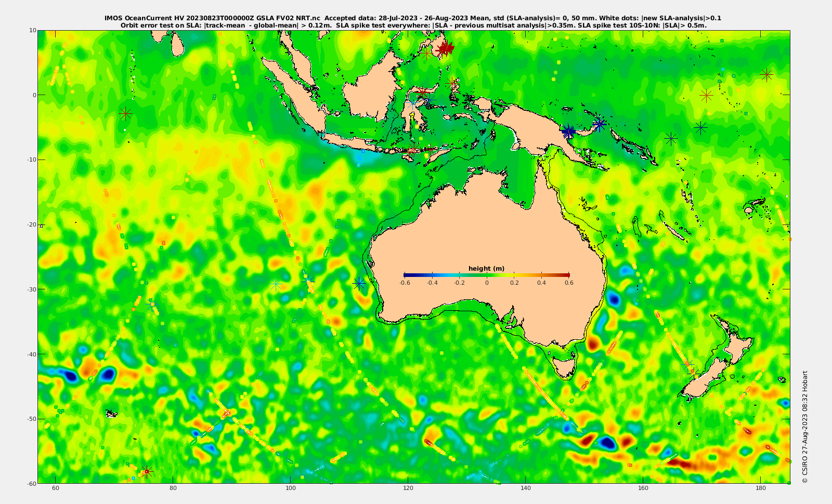Click the '-0.6' colorbar tick label
This screenshot has width=832, height=504.
click(x=405, y=283)
